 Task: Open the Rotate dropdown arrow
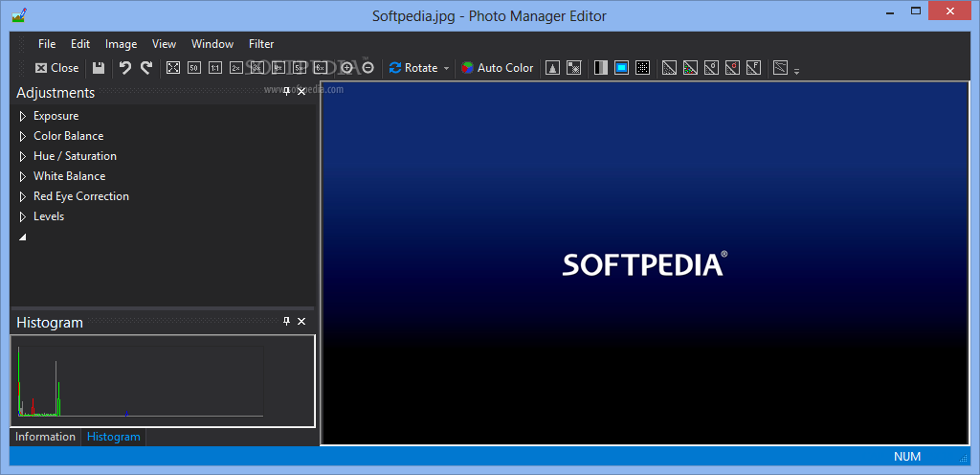point(446,68)
